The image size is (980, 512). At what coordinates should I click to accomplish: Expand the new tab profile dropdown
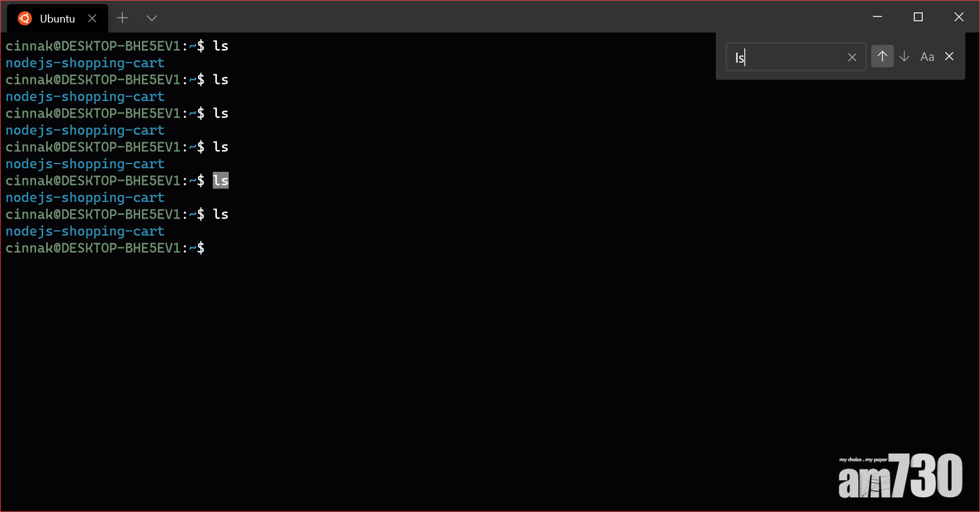[x=152, y=18]
